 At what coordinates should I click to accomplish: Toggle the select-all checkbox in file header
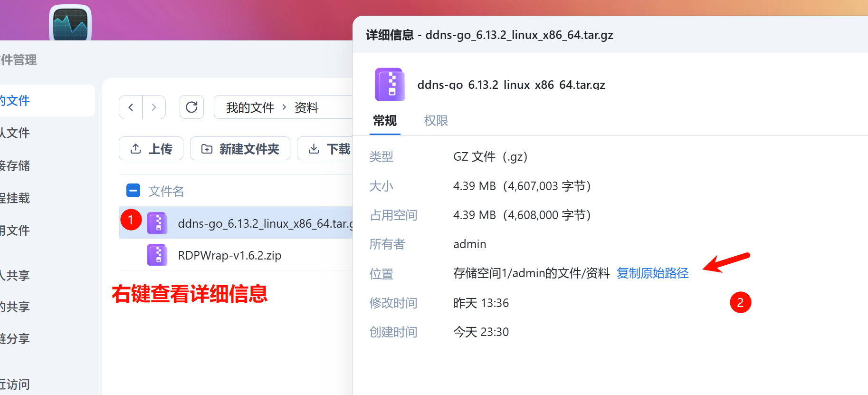(133, 191)
